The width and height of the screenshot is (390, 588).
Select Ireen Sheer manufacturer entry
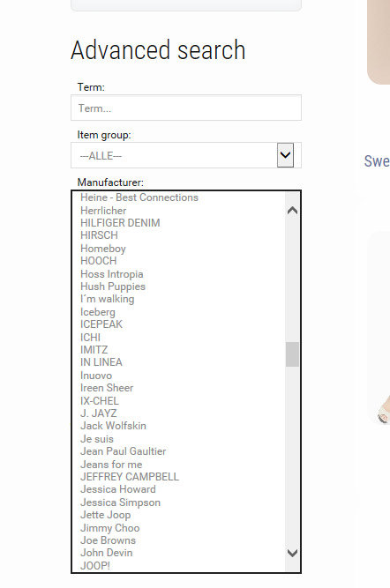pyautogui.click(x=107, y=388)
